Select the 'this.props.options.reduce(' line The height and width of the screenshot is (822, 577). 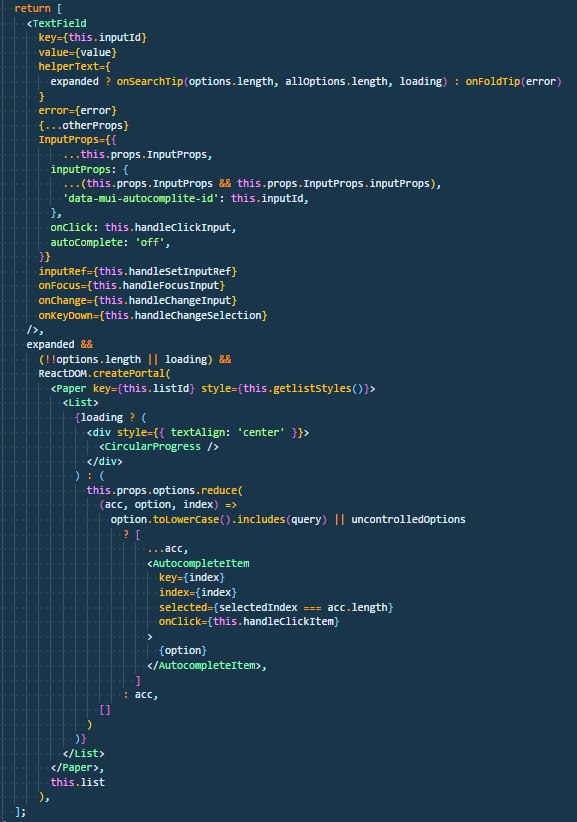click(x=165, y=491)
